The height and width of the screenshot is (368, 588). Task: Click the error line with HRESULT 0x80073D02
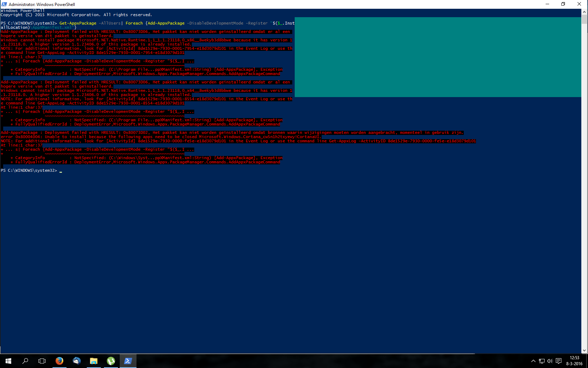232,132
